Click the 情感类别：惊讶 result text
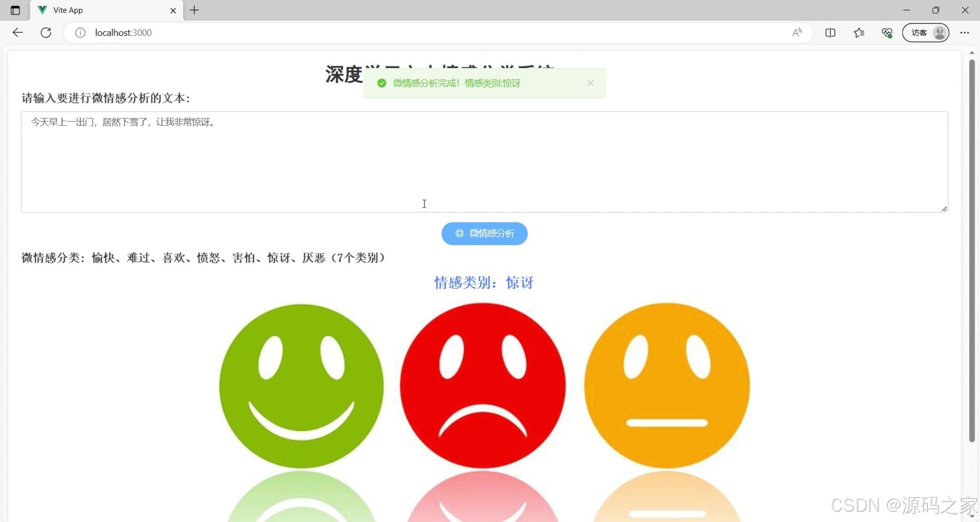Screen dimensions: 980x522 pos(484,283)
